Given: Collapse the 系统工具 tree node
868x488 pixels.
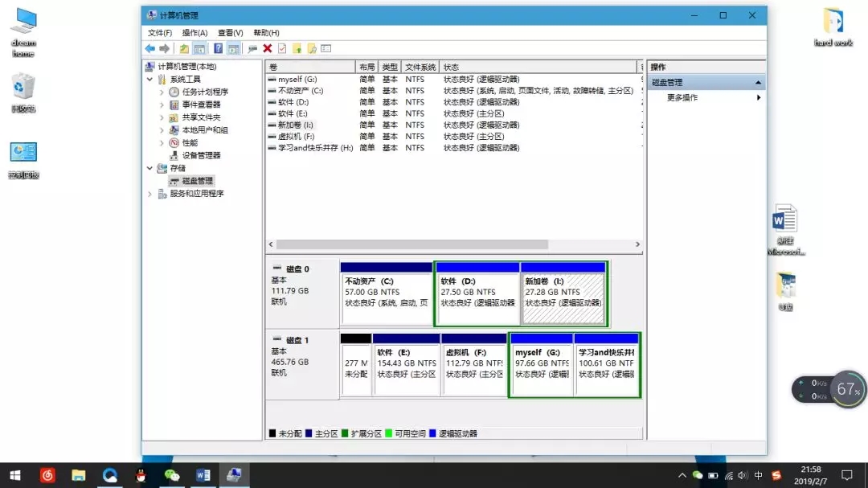Looking at the screenshot, I should [149, 78].
